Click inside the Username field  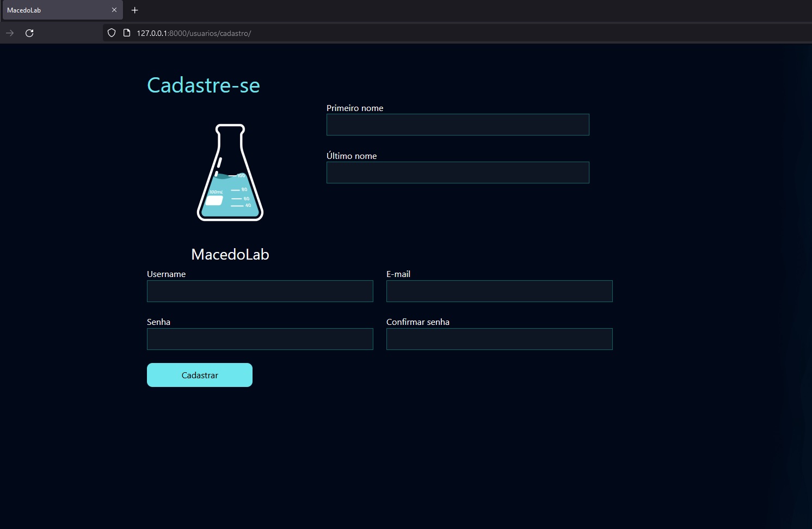tap(260, 291)
